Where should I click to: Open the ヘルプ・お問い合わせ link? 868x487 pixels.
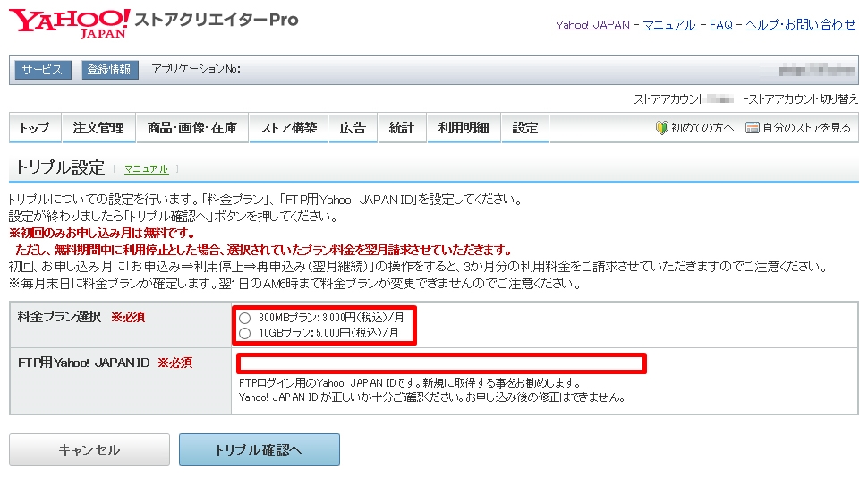(801, 25)
